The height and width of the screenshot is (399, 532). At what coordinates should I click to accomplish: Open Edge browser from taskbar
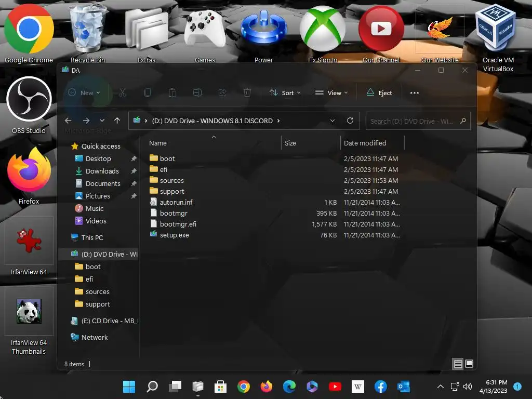[x=289, y=387]
